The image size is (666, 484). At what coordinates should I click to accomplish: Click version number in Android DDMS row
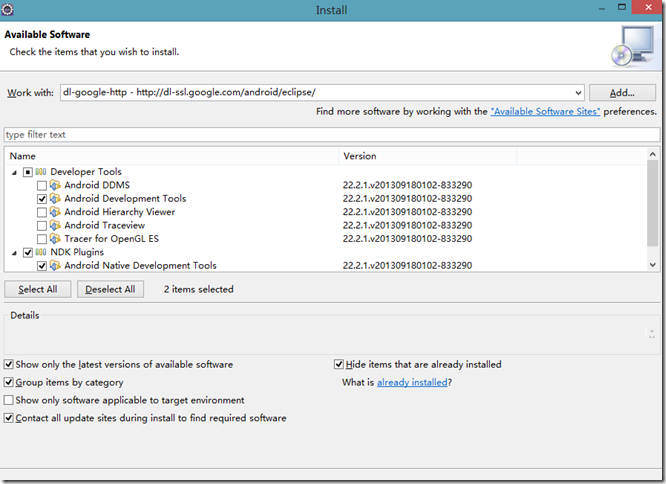(x=407, y=185)
